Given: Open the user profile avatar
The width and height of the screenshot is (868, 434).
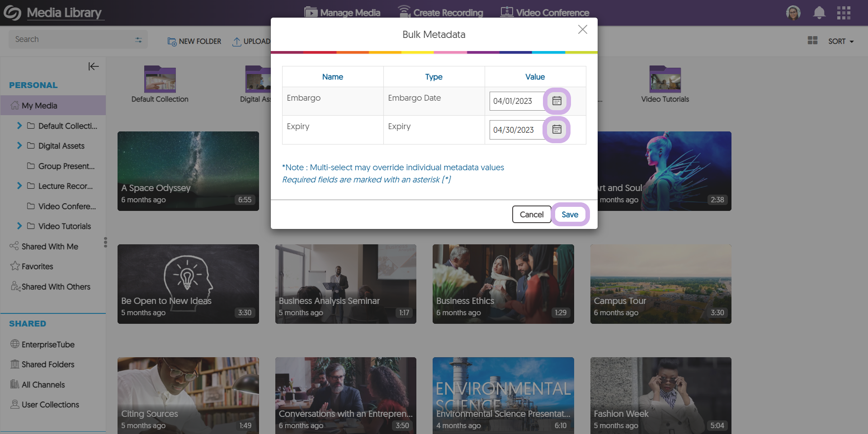Looking at the screenshot, I should pos(793,13).
